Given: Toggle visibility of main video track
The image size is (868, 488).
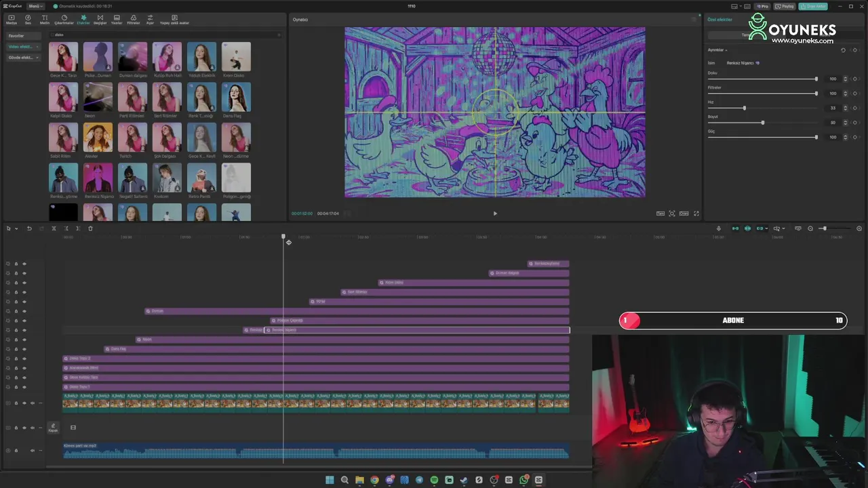Looking at the screenshot, I should click(x=24, y=403).
